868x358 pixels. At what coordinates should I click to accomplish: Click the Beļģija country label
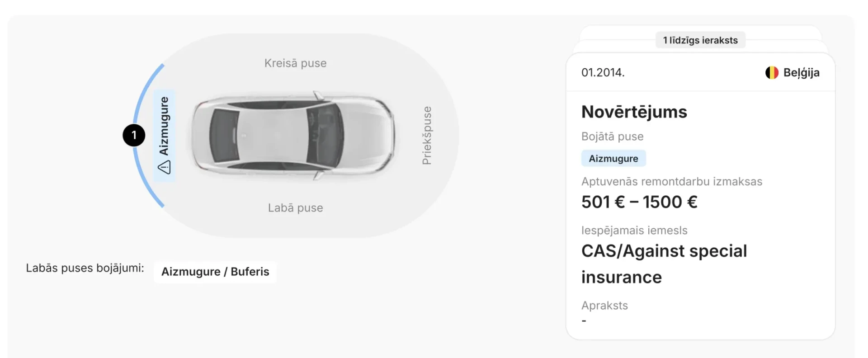click(801, 73)
